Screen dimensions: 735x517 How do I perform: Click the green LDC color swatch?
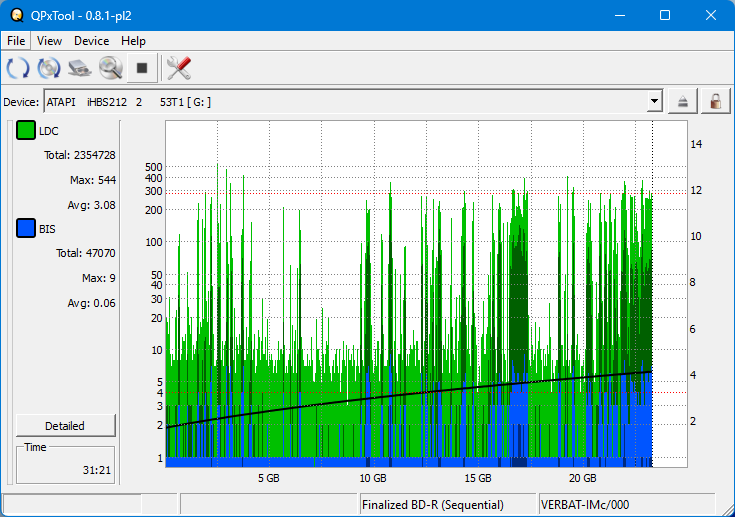(x=26, y=130)
